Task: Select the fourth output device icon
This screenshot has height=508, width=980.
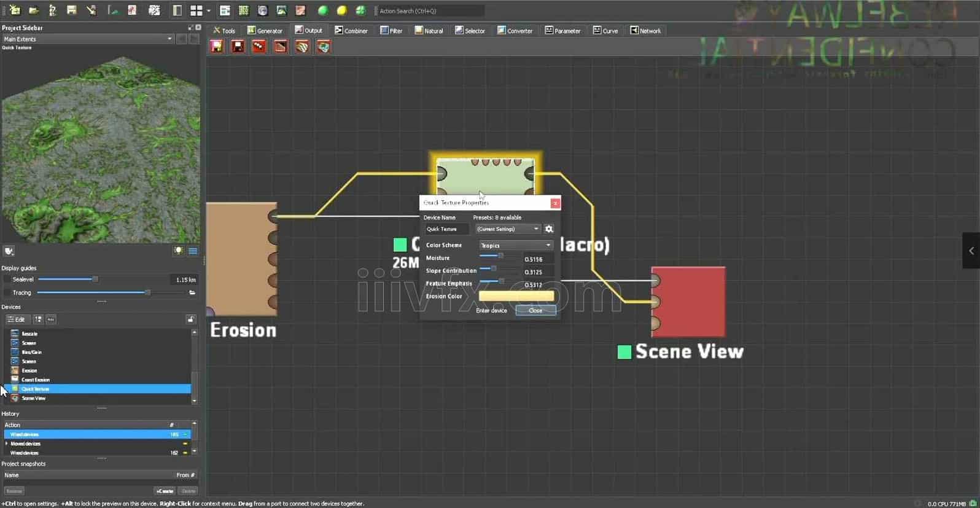Action: click(281, 47)
